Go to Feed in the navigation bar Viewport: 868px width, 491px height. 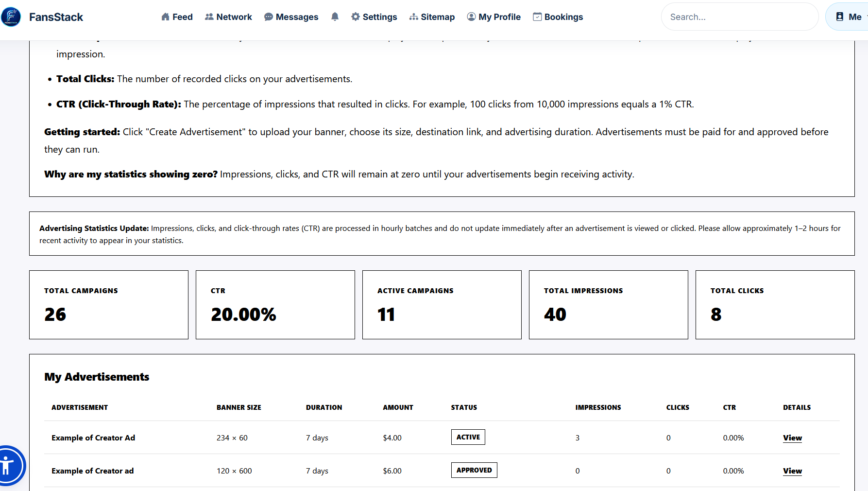177,17
